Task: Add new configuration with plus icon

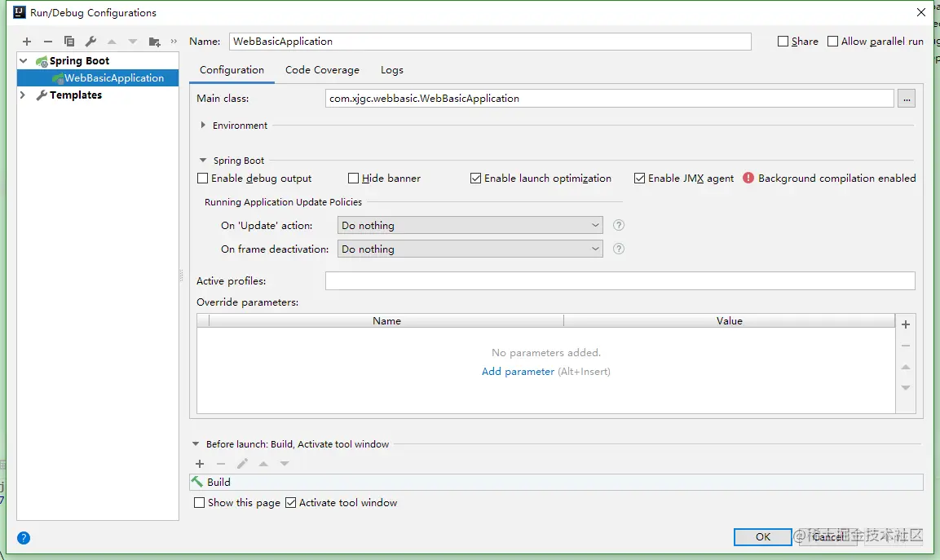Action: pos(26,42)
